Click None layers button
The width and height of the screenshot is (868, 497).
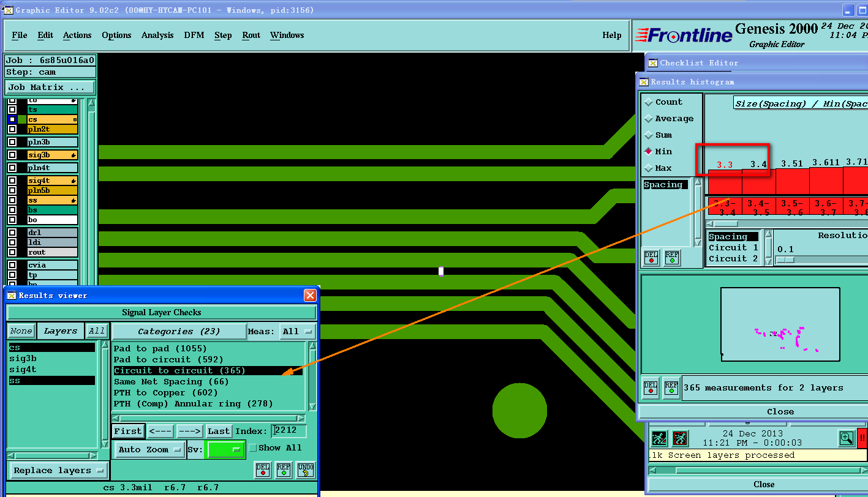(21, 331)
